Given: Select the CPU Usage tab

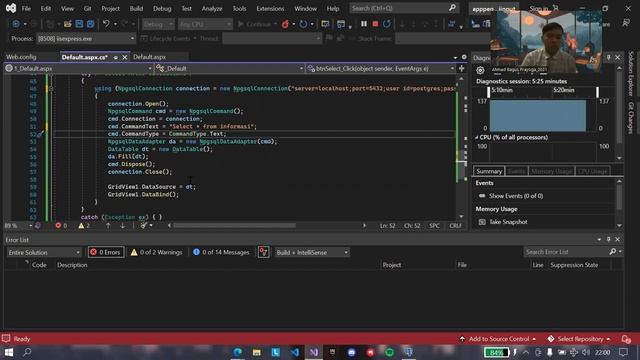Looking at the screenshot, I should [x=592, y=171].
